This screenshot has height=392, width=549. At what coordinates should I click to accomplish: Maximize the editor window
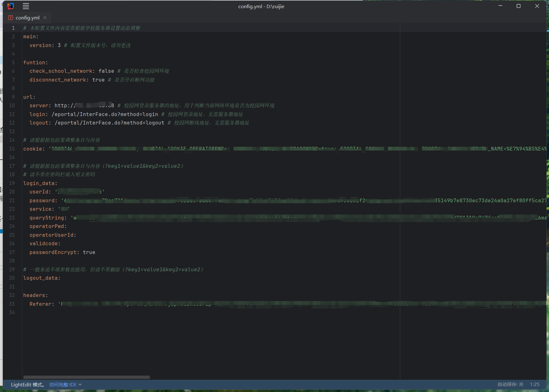click(519, 6)
